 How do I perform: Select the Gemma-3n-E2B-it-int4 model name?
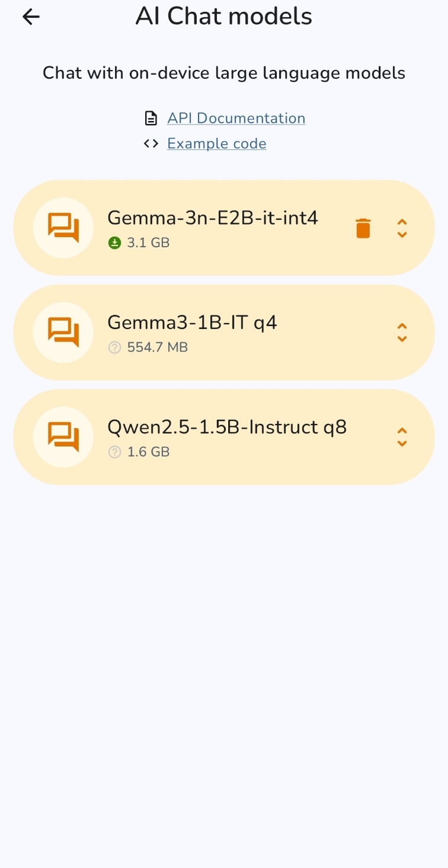click(x=212, y=218)
